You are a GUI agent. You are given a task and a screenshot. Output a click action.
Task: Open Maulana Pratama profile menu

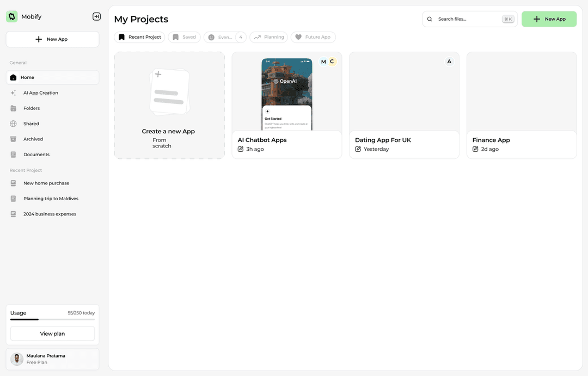point(52,359)
